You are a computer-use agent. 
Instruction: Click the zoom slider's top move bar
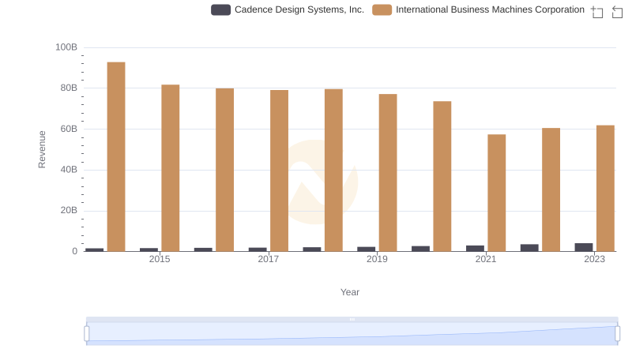[352, 319]
